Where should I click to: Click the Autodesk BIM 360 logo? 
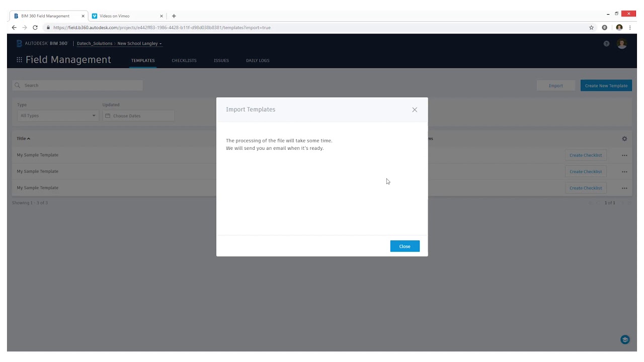pyautogui.click(x=42, y=43)
